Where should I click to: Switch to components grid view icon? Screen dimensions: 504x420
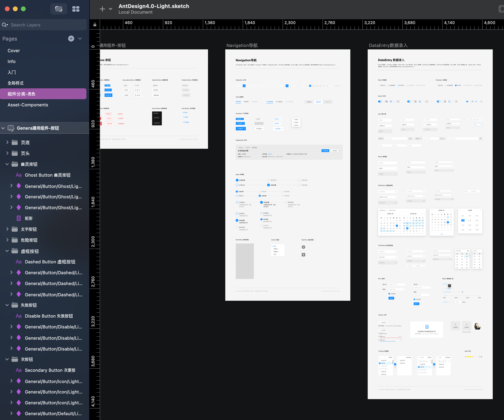(x=76, y=9)
